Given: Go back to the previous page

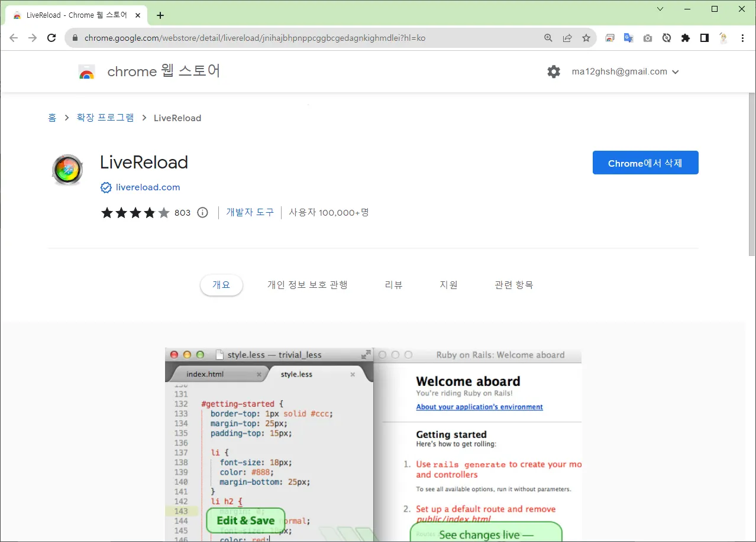Looking at the screenshot, I should [x=14, y=38].
